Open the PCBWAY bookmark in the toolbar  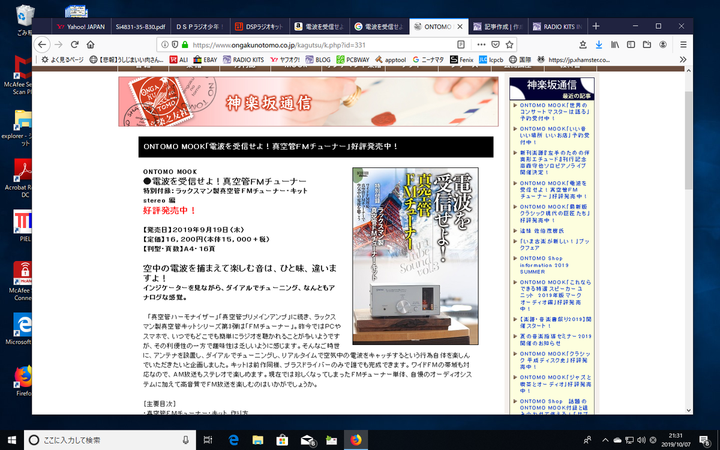(352, 60)
